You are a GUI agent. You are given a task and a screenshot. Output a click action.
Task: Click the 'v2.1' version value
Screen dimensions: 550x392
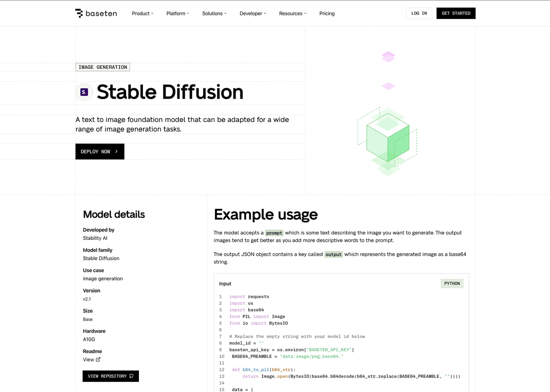(87, 299)
